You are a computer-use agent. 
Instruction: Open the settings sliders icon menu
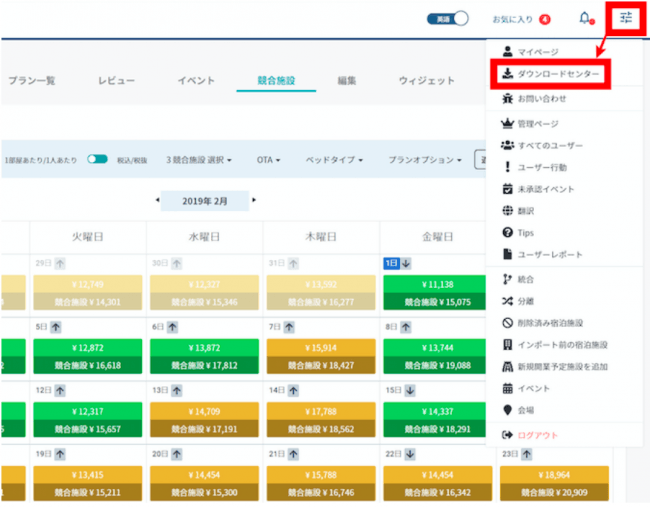point(626,18)
